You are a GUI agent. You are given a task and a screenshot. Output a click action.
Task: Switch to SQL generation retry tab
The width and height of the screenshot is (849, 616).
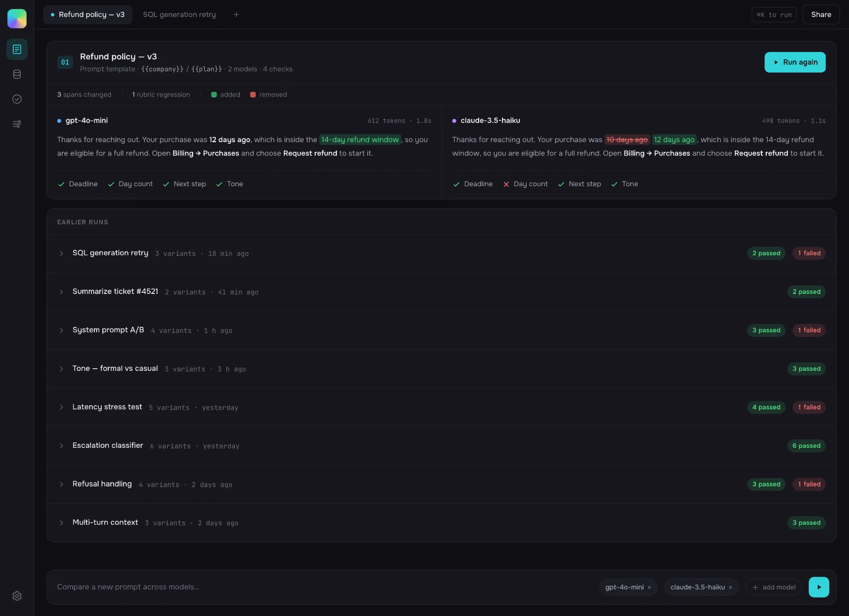(179, 15)
